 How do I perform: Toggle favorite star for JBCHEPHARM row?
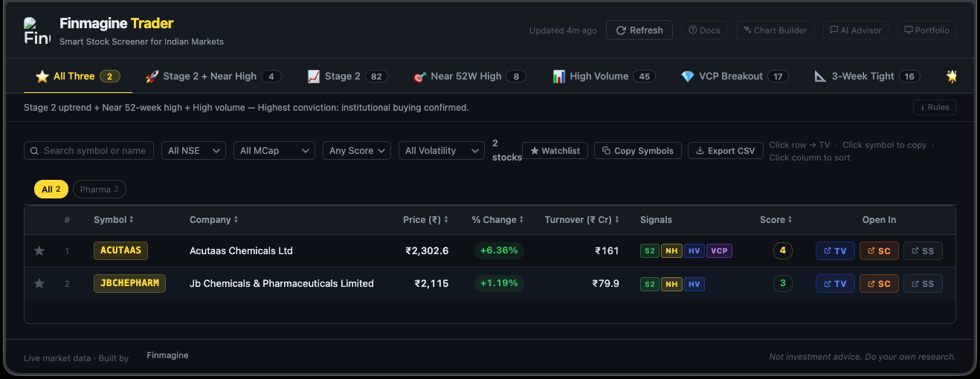coord(39,284)
